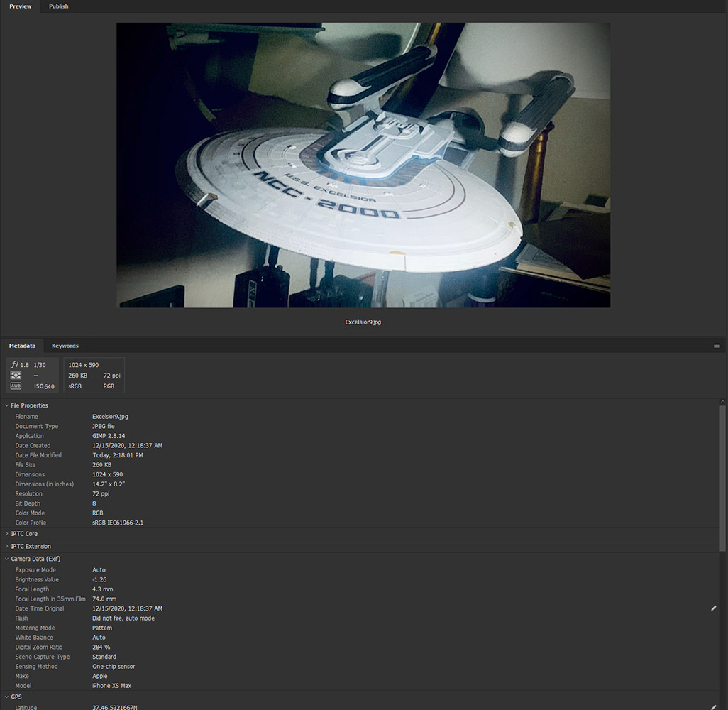The width and height of the screenshot is (728, 710).
Task: Click the Application value GIMP 2.8.14
Action: tap(109, 436)
